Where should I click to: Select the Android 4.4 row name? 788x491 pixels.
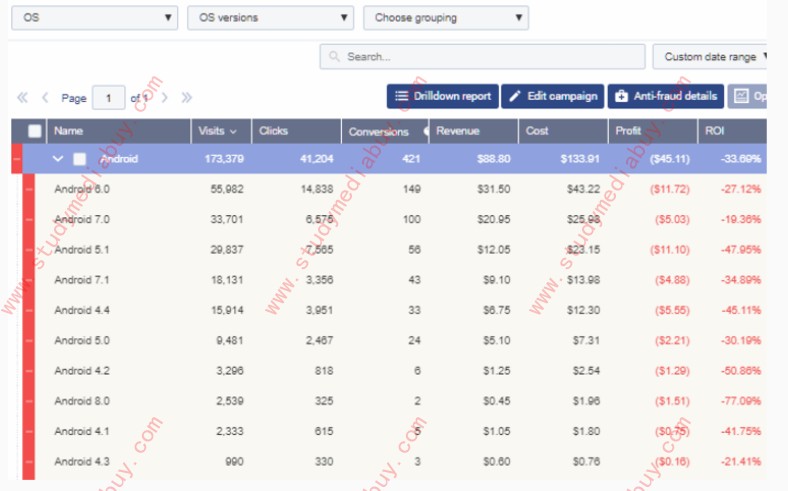pyautogui.click(x=82, y=310)
